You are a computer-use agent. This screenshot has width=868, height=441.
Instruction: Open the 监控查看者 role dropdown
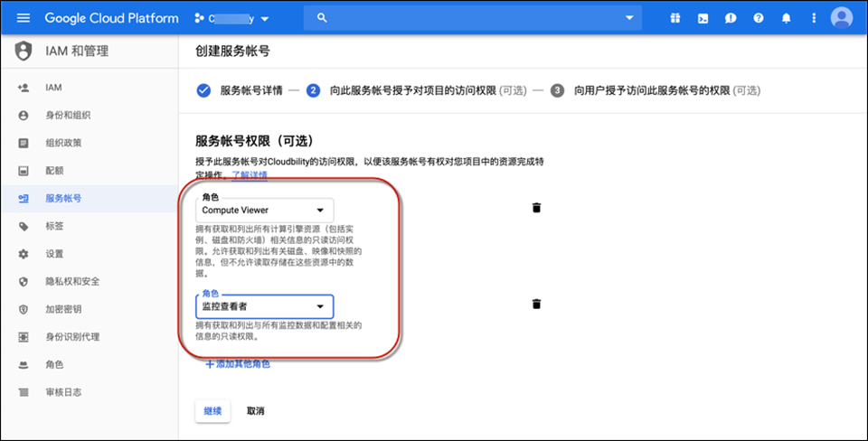pos(265,306)
